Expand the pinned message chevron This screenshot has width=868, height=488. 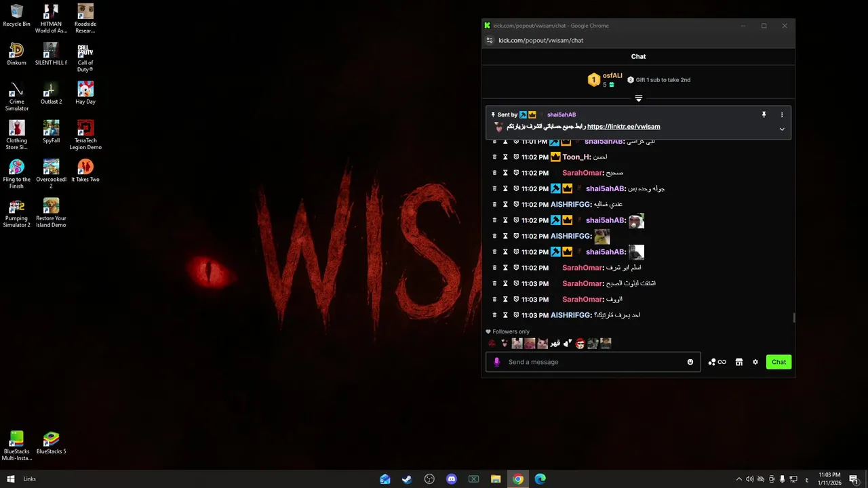click(x=782, y=129)
